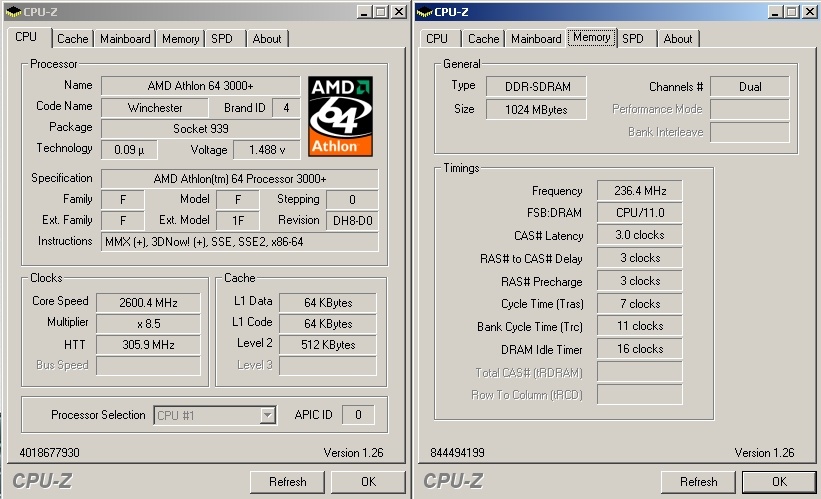Screen dimensions: 821x499
Task: Click the HTT value 305.9 MHz
Action: (148, 345)
